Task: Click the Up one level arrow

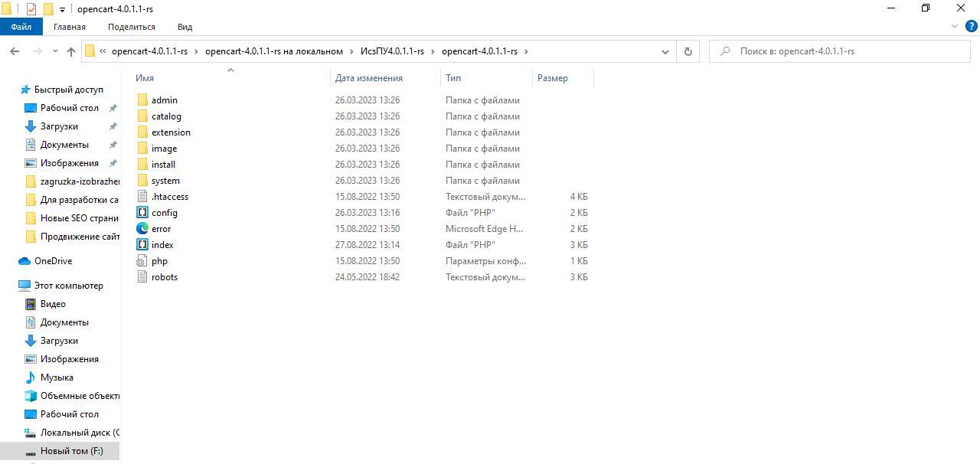Action: click(x=71, y=51)
